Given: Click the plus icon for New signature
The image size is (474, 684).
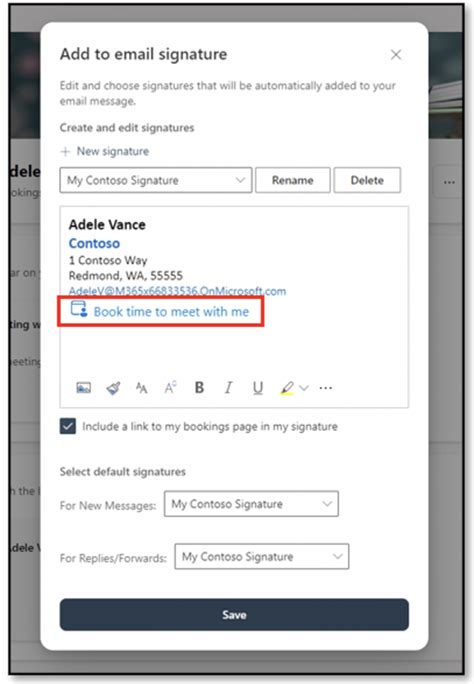Looking at the screenshot, I should click(65, 151).
